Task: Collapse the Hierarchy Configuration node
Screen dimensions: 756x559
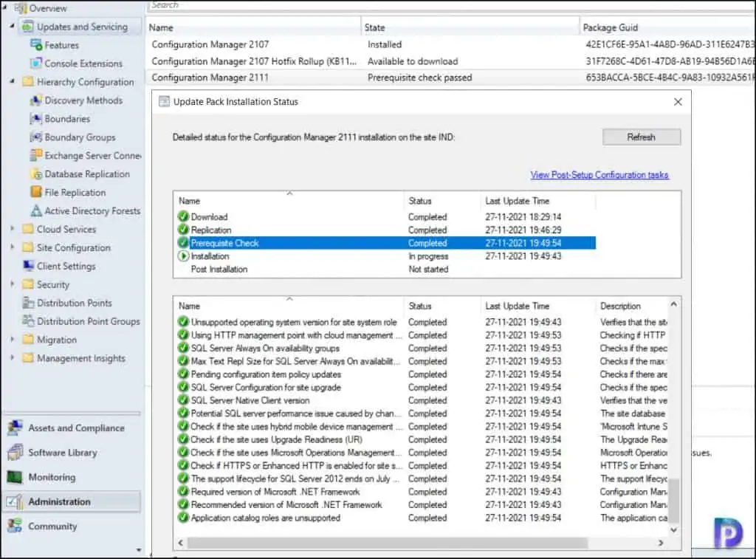Action: (12, 81)
